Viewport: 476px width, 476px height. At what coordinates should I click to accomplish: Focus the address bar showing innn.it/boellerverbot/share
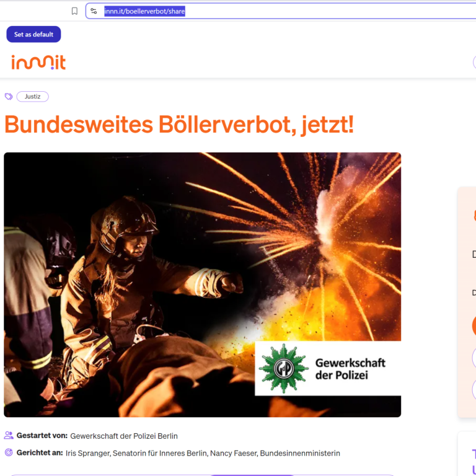coord(281,11)
